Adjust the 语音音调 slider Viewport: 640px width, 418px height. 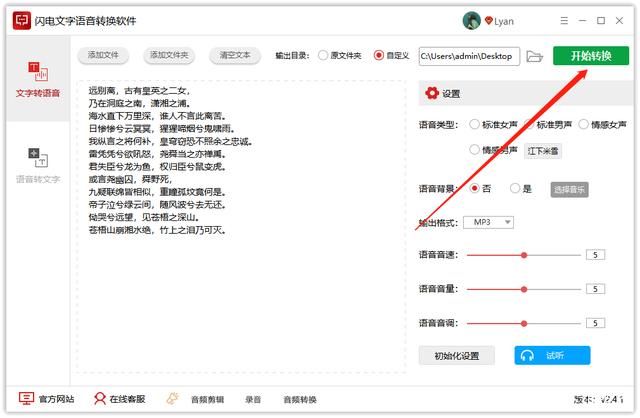[524, 324]
